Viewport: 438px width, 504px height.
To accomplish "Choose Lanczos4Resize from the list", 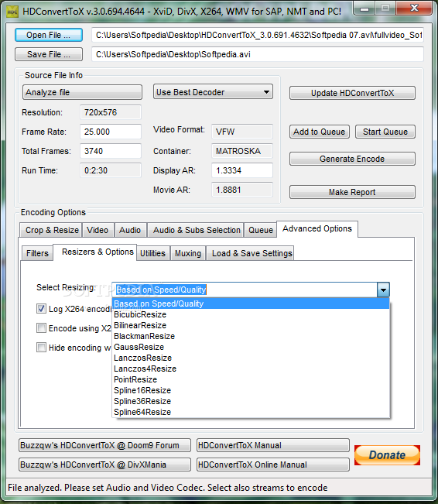I will (251, 369).
